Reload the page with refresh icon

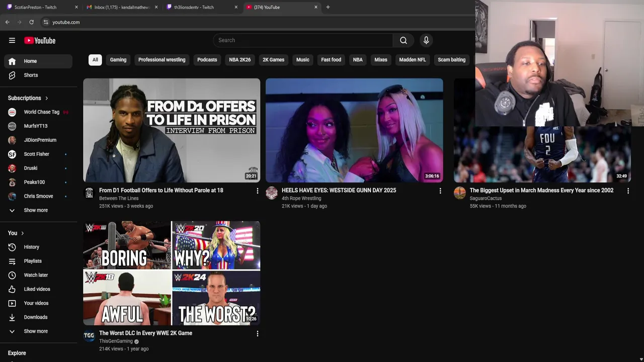point(31,22)
